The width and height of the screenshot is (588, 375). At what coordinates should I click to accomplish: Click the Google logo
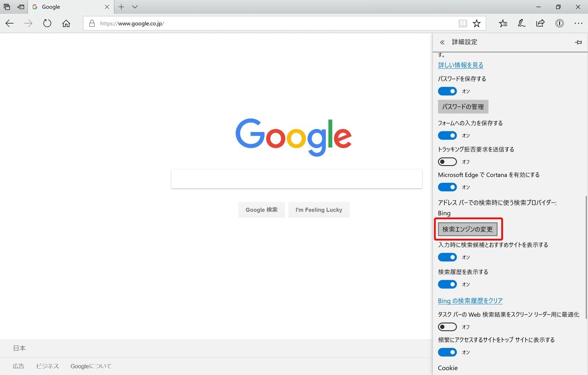tap(294, 137)
